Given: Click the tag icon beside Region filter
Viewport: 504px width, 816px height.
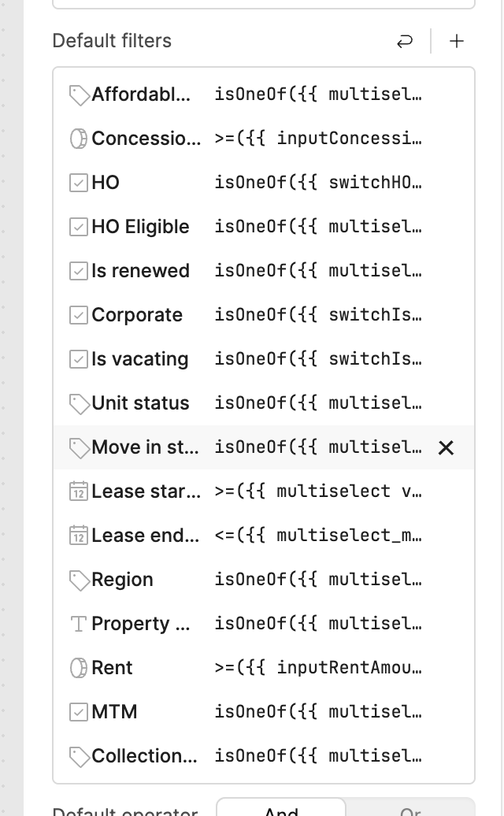Looking at the screenshot, I should point(79,580).
